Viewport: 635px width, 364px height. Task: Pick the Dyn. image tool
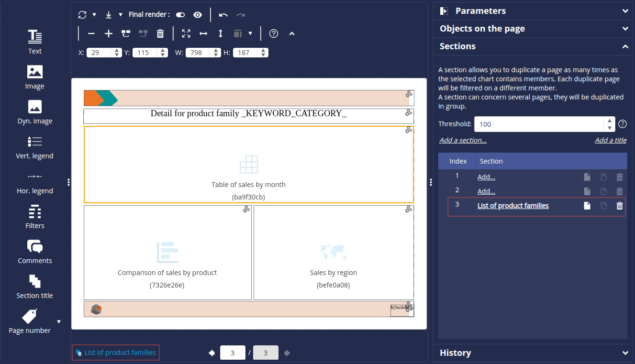pyautogui.click(x=34, y=111)
